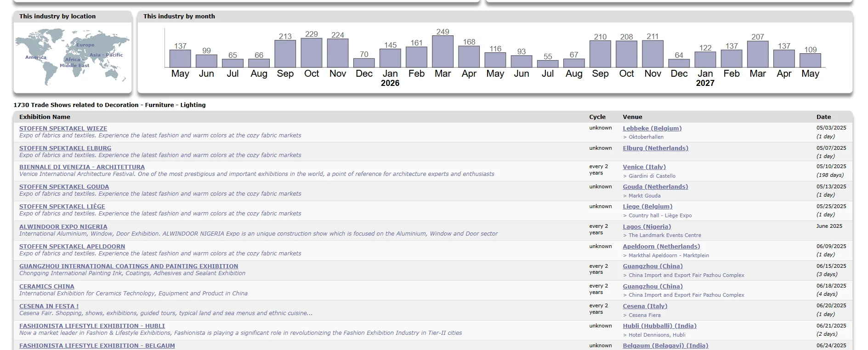The height and width of the screenshot is (350, 868).
Task: Select the Feb bar showing 161 shows
Action: pos(416,57)
